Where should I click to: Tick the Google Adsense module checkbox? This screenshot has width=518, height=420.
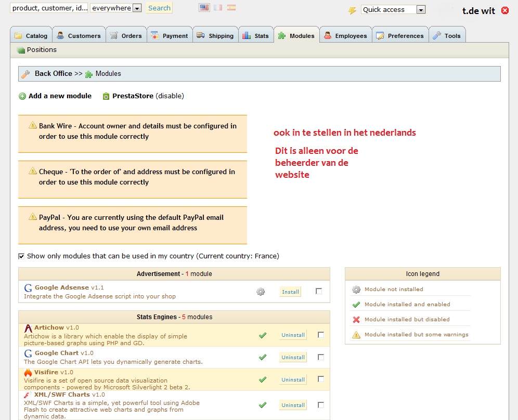point(319,291)
